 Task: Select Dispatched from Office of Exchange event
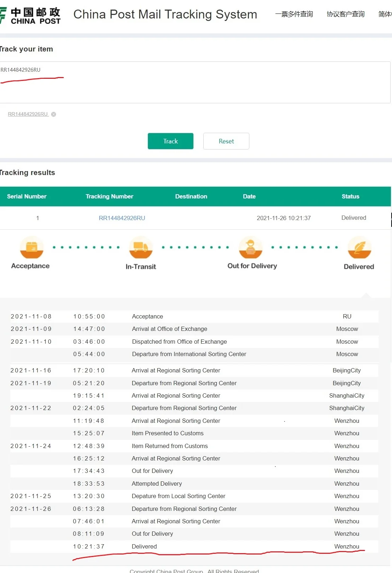(x=194, y=342)
